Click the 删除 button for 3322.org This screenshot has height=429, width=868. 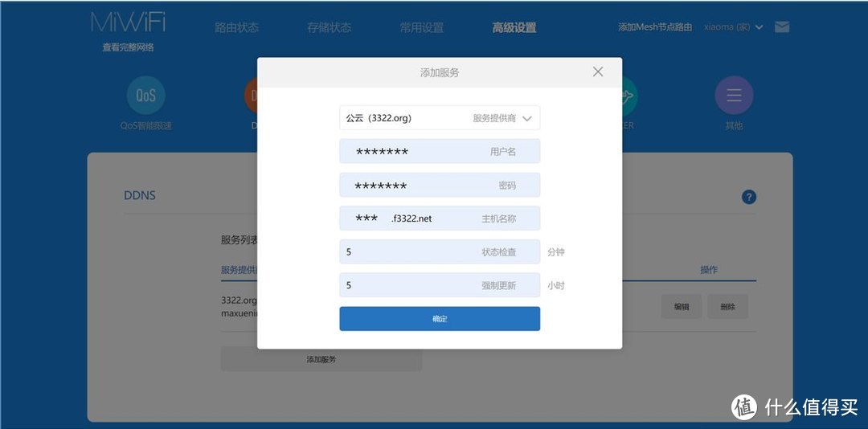(728, 306)
